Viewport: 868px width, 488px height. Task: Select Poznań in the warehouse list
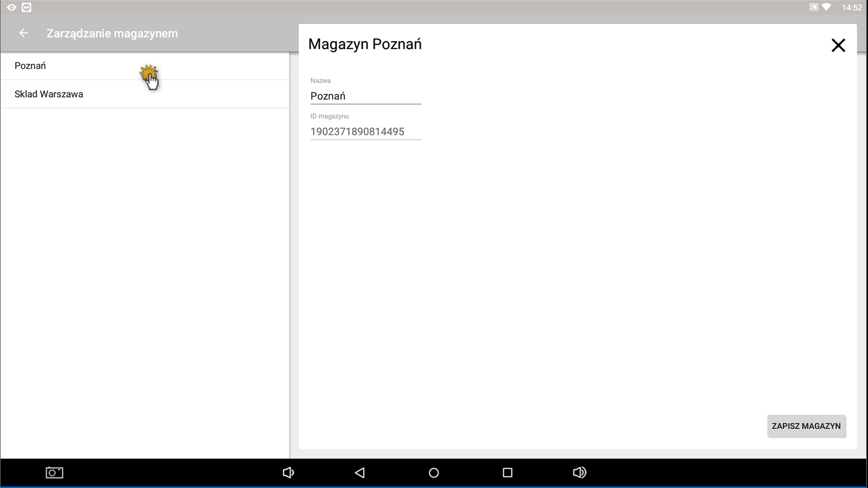(x=30, y=66)
